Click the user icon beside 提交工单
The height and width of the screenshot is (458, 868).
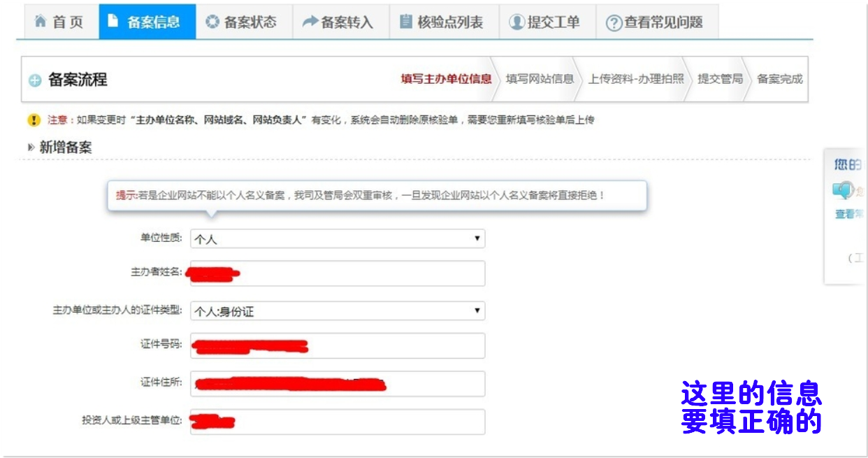516,22
